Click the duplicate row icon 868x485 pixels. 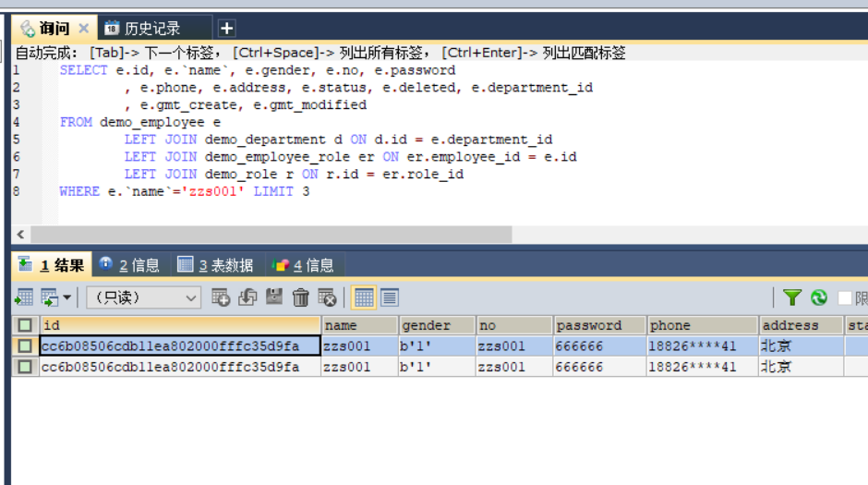click(247, 297)
